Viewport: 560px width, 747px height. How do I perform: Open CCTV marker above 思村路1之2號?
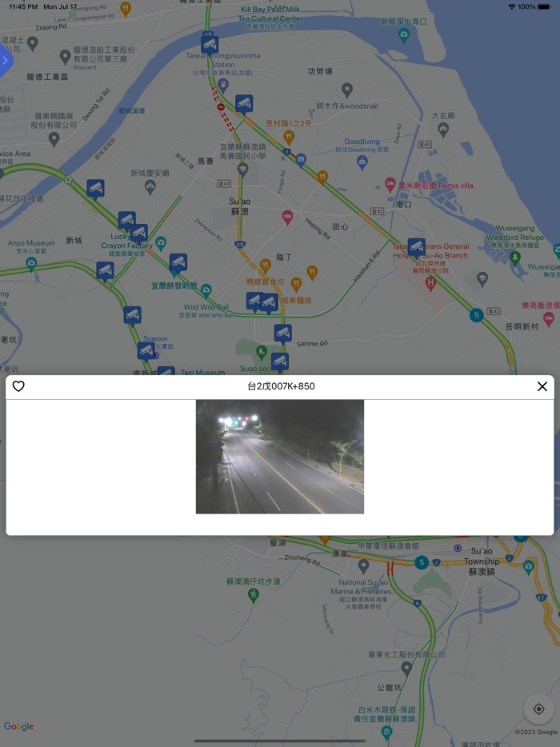[243, 104]
